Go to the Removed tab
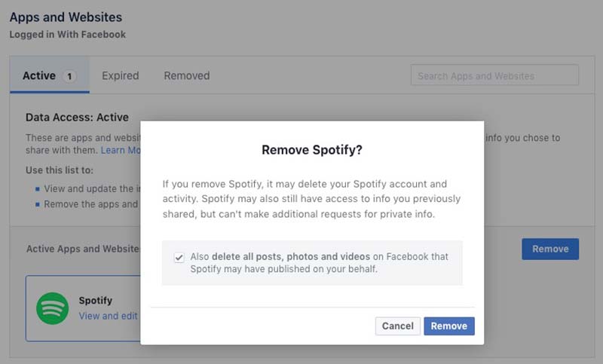Viewport: 603px width, 364px height. click(x=187, y=75)
